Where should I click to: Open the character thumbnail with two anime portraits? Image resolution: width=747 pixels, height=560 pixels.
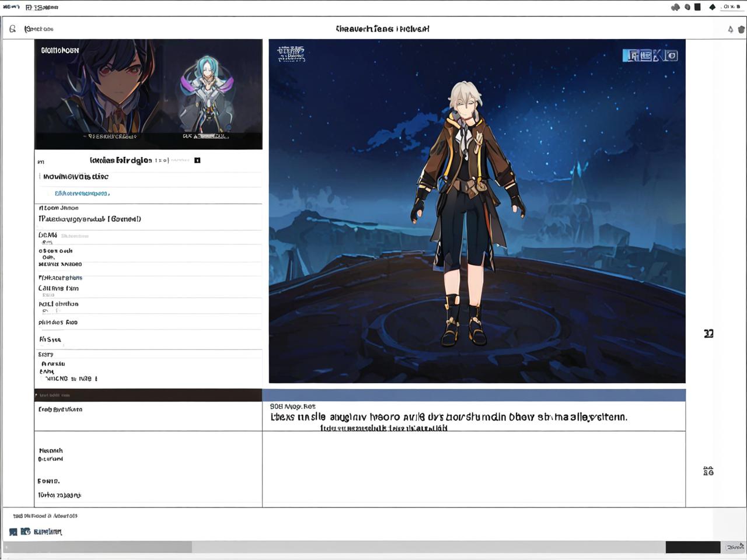click(148, 94)
